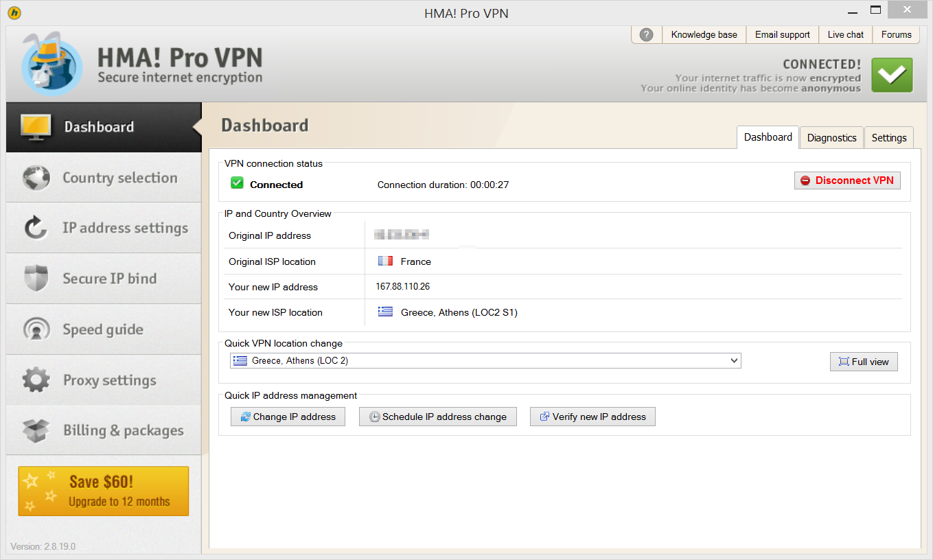Open the Forums link

tap(897, 35)
